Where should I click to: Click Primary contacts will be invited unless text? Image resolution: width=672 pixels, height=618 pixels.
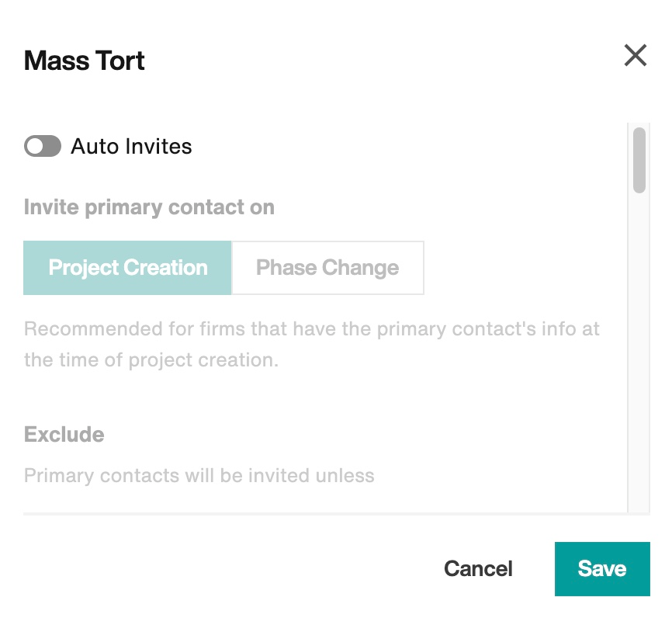click(199, 476)
